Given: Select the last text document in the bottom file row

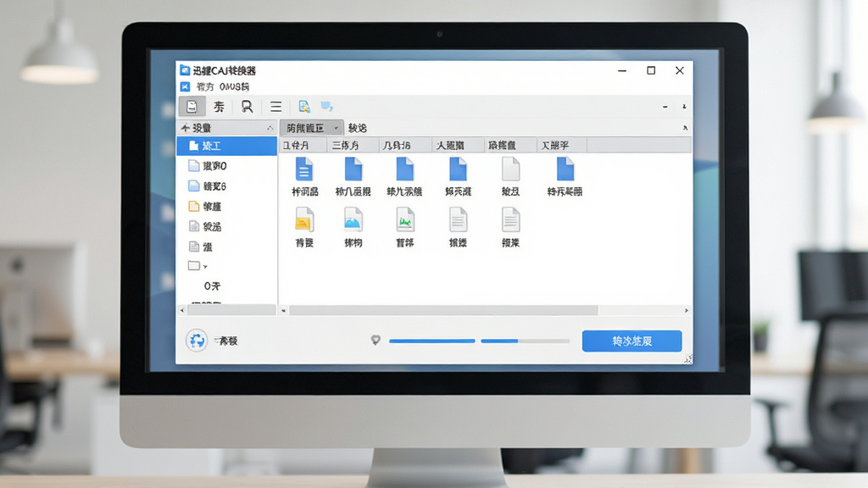Looking at the screenshot, I should (x=510, y=219).
